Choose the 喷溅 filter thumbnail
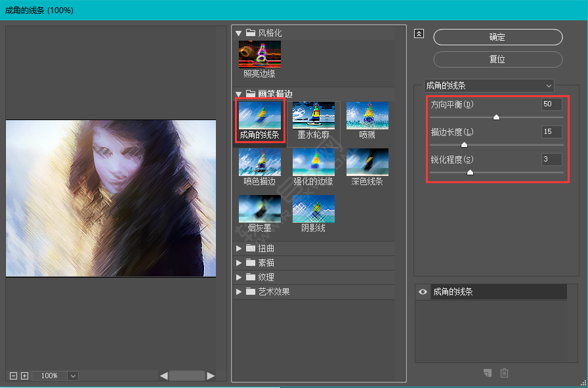588x388 pixels. point(367,115)
